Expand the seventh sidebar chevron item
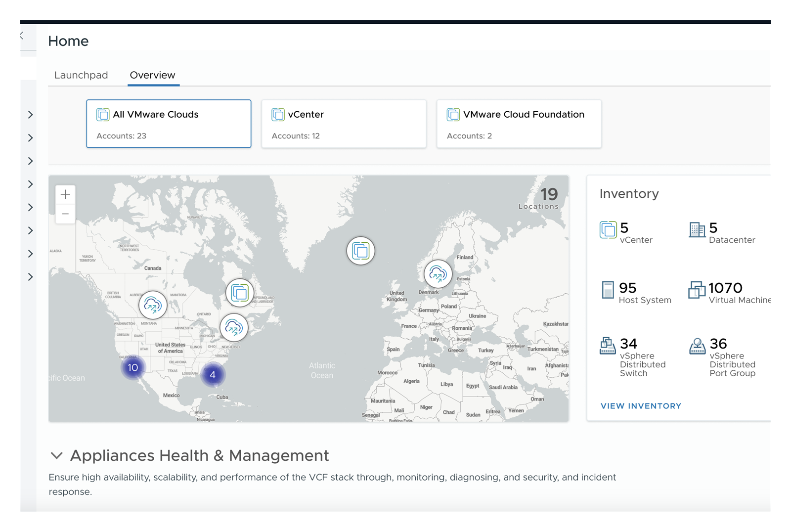 pos(31,254)
